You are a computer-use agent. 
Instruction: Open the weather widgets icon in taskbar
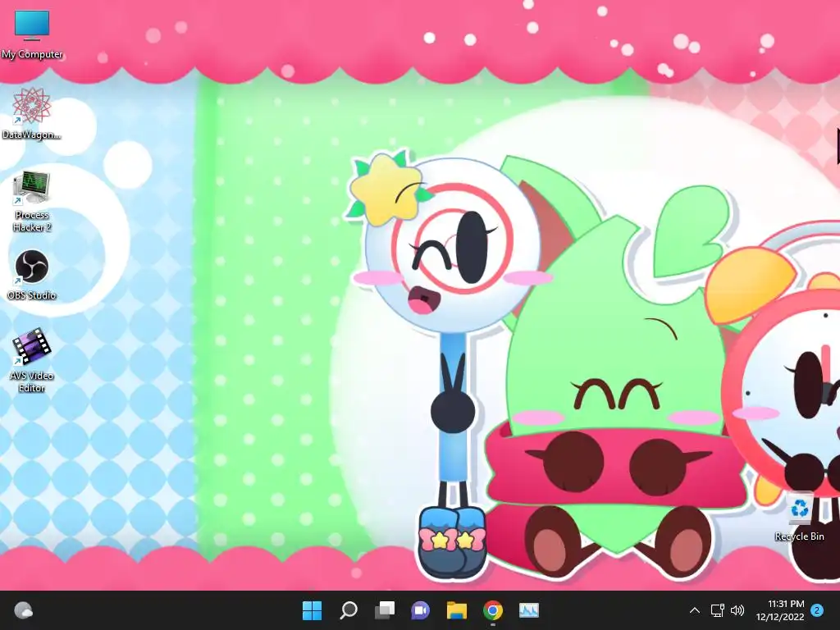click(23, 610)
